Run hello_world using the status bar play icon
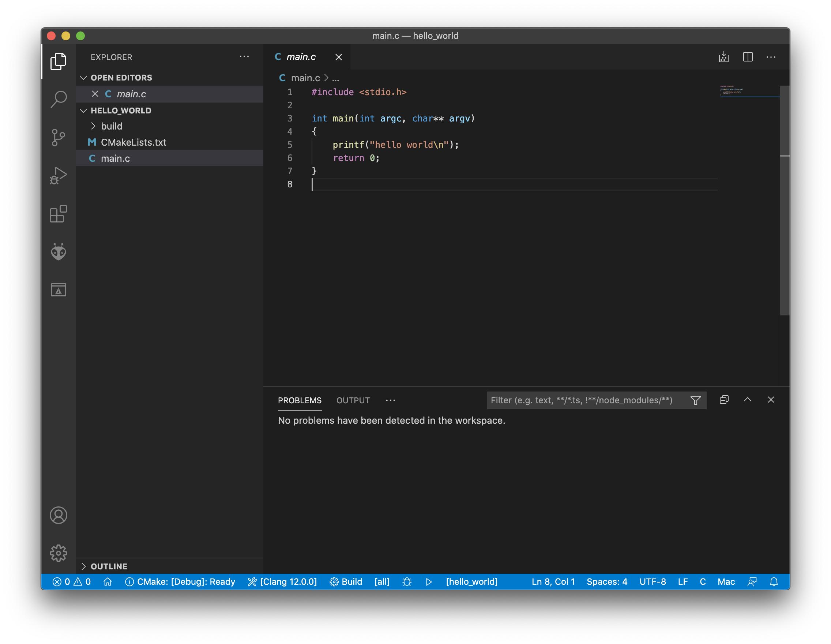Viewport: 831px width, 644px height. [x=429, y=581]
